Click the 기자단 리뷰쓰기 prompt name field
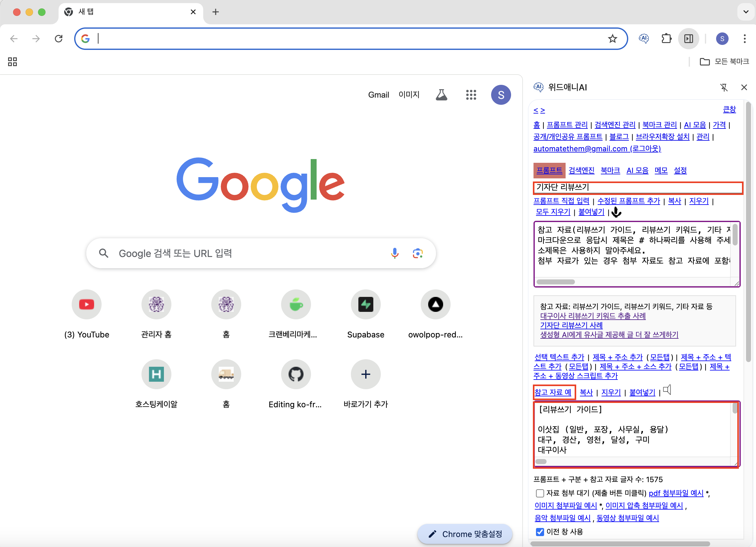The height and width of the screenshot is (547, 756). click(637, 187)
